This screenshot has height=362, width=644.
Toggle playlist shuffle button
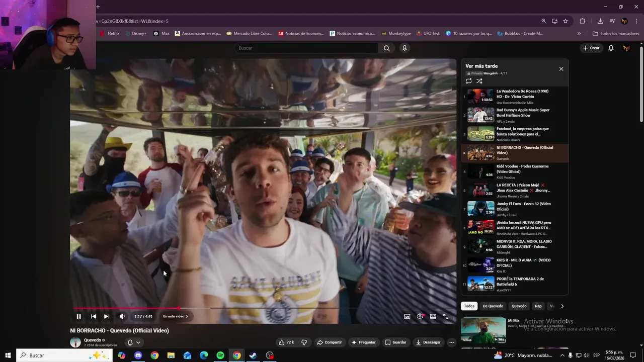(x=479, y=81)
